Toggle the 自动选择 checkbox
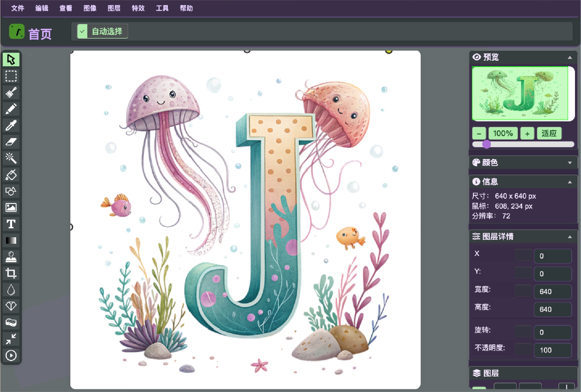 tap(82, 32)
